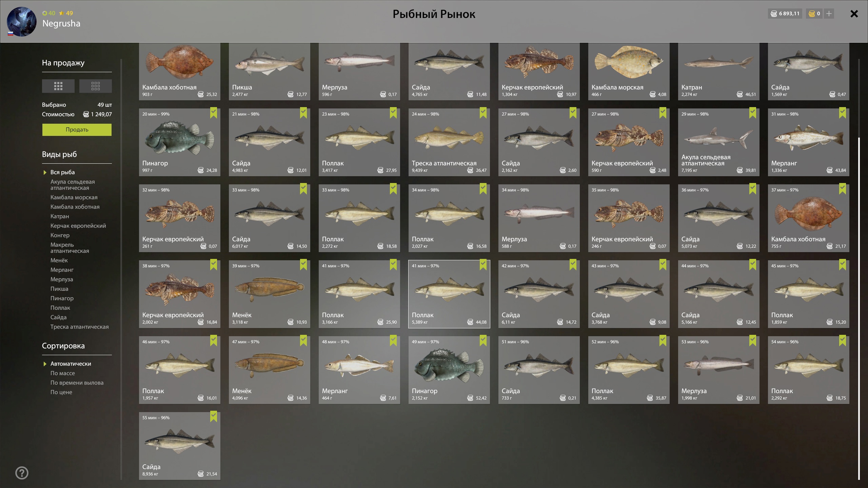Filter by Треска атлантическая species
This screenshot has height=488, width=868.
80,327
